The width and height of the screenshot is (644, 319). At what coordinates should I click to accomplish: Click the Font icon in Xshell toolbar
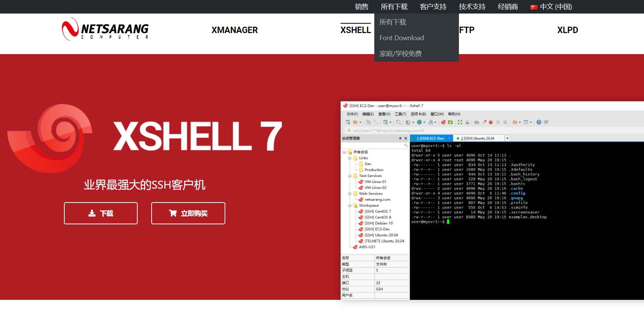pos(430,122)
